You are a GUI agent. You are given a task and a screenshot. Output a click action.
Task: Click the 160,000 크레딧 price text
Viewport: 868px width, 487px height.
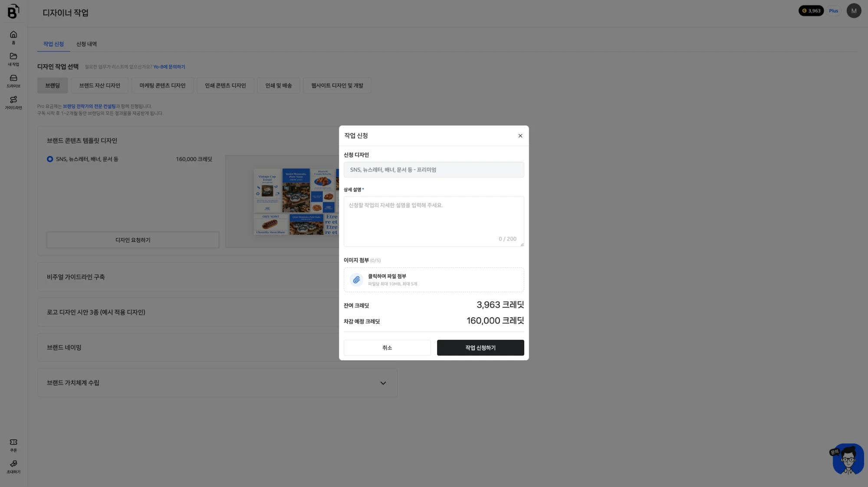(x=194, y=159)
